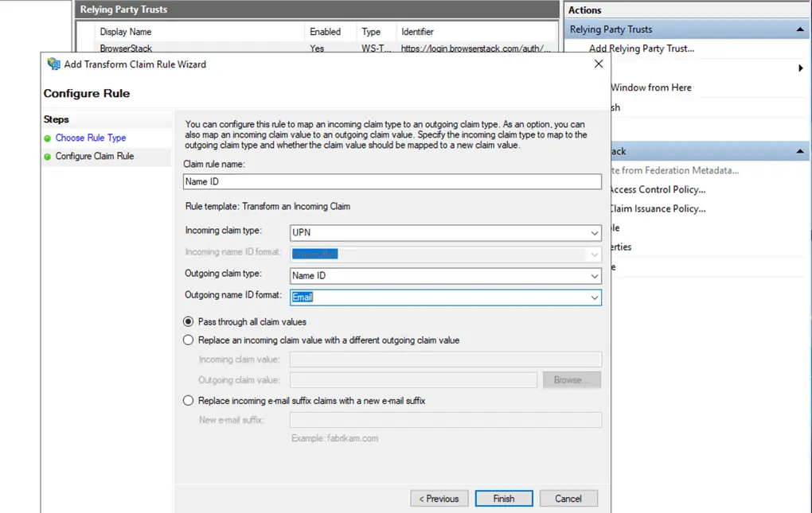Choose Replace incoming e-mail suffix claims option
The width and height of the screenshot is (812, 513).
189,401
